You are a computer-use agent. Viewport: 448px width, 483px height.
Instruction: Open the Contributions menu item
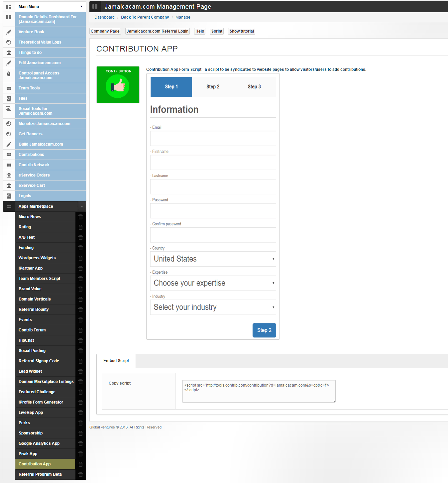[51, 155]
